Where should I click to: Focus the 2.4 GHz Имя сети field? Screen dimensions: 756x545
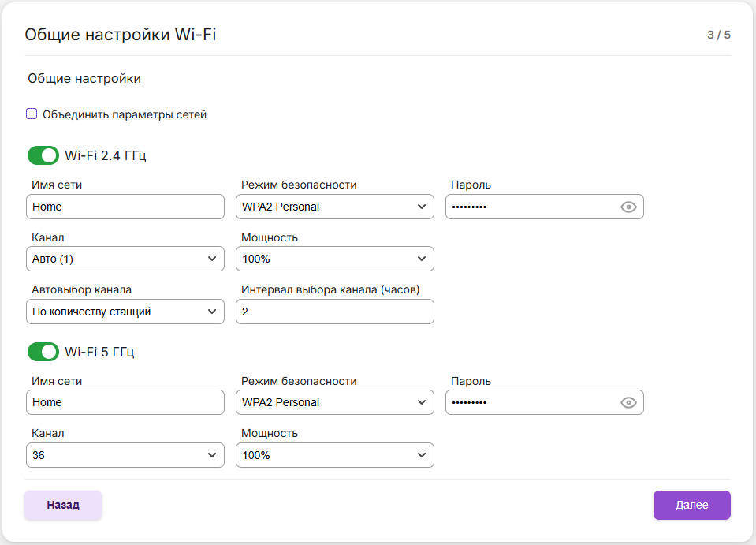(125, 207)
